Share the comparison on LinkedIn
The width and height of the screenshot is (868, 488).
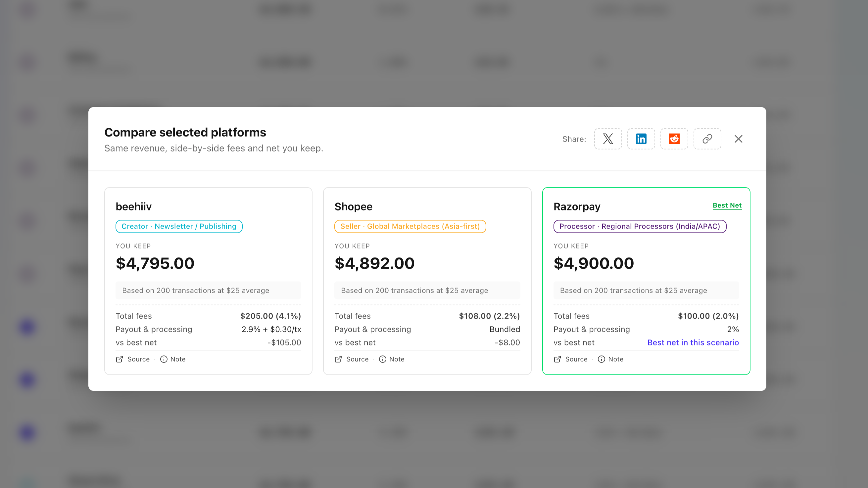point(641,139)
